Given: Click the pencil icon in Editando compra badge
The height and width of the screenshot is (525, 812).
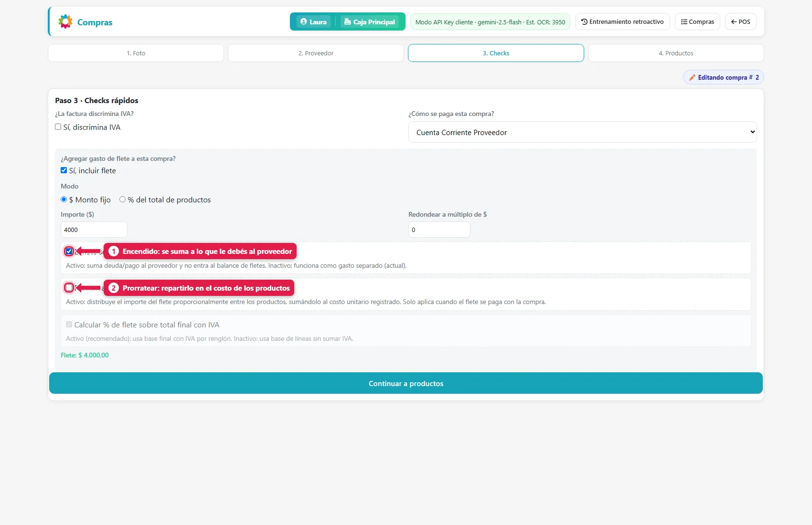Looking at the screenshot, I should [692, 77].
